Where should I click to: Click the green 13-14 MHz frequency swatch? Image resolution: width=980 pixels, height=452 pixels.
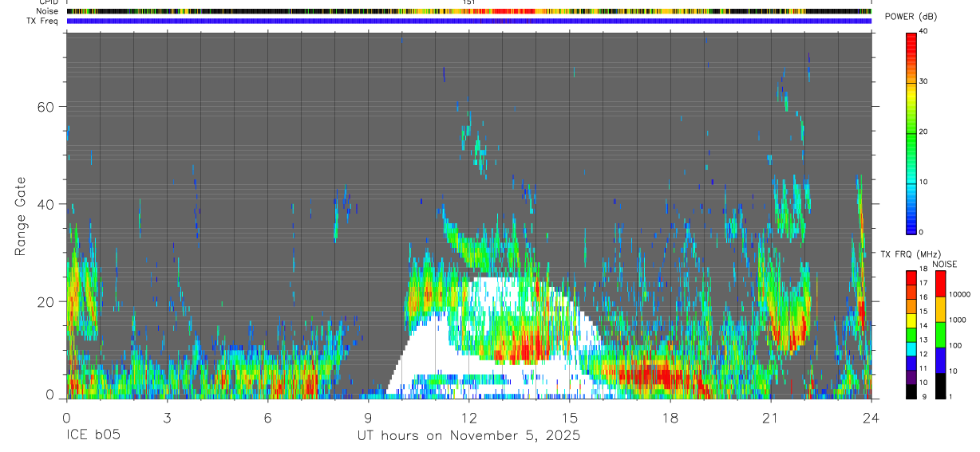click(x=911, y=335)
